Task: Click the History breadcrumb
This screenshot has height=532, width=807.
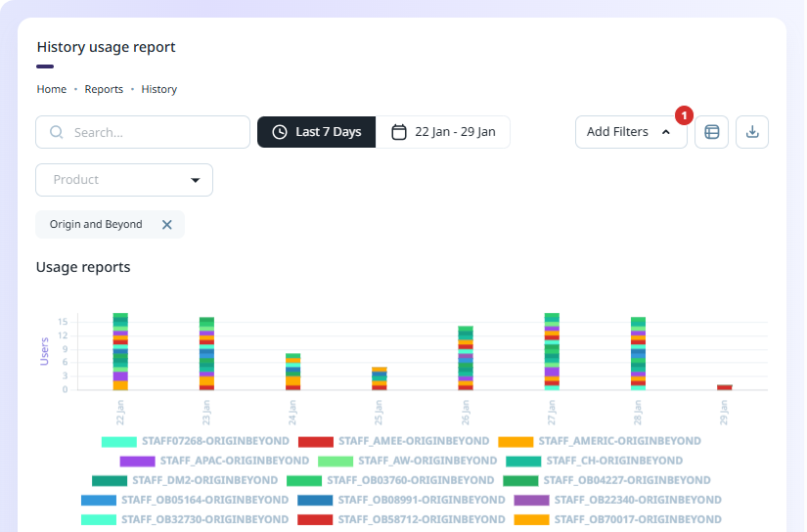Action: point(159,89)
